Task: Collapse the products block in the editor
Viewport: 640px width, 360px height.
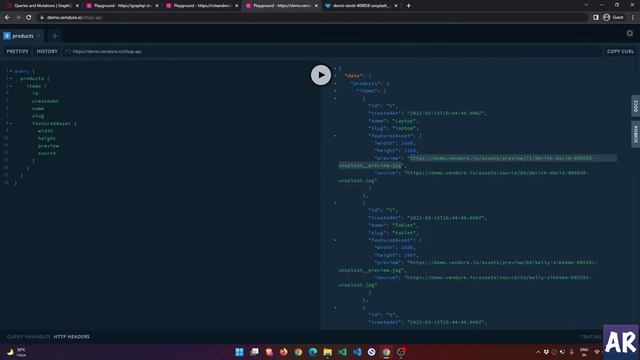Action: click(x=11, y=78)
